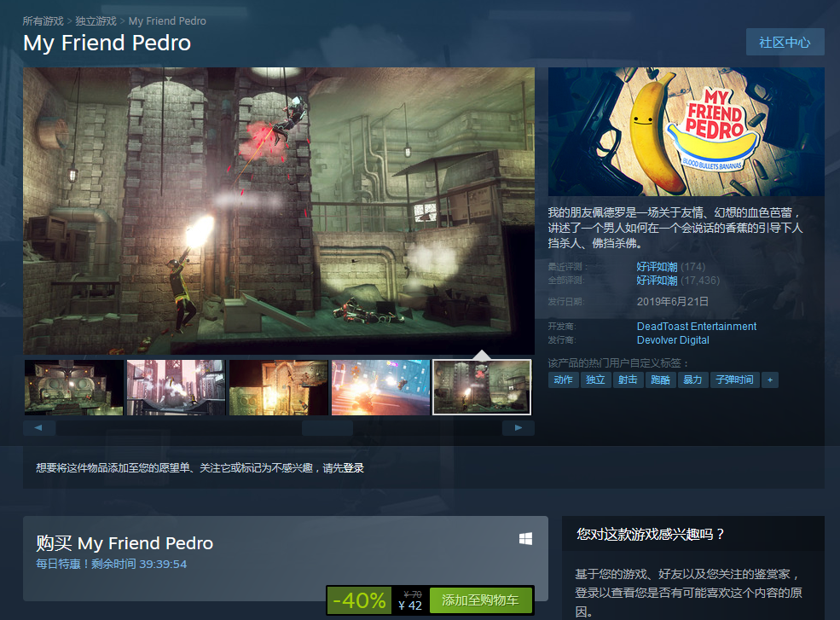
Task: Open the 社区中心 community hub
Action: [785, 42]
